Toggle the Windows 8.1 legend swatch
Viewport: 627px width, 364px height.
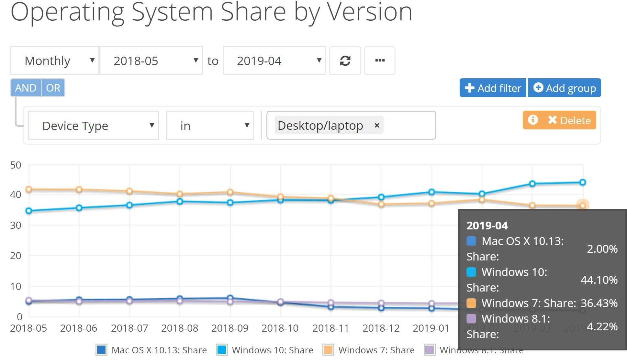click(x=430, y=350)
